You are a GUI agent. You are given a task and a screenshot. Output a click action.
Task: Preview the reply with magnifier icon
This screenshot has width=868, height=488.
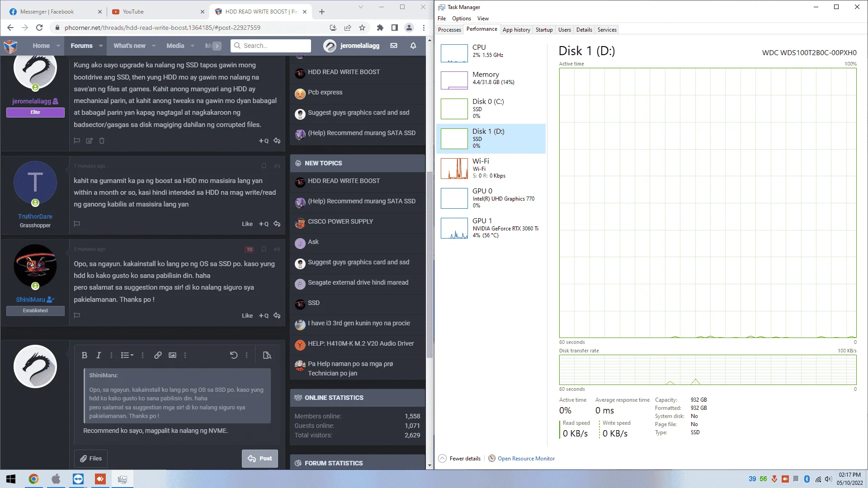click(267, 355)
